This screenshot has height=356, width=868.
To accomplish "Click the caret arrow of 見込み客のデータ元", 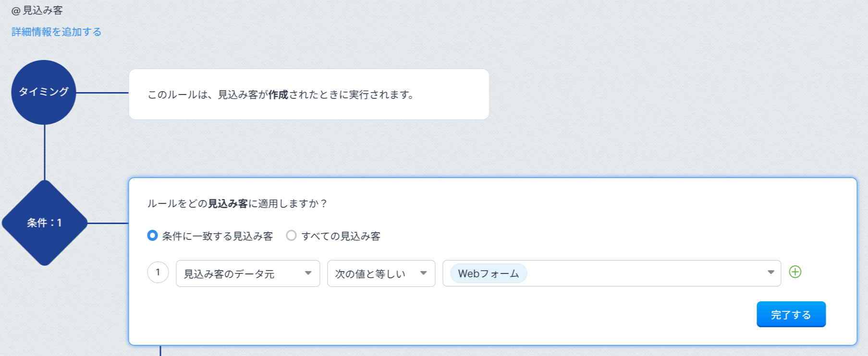I will pos(308,273).
